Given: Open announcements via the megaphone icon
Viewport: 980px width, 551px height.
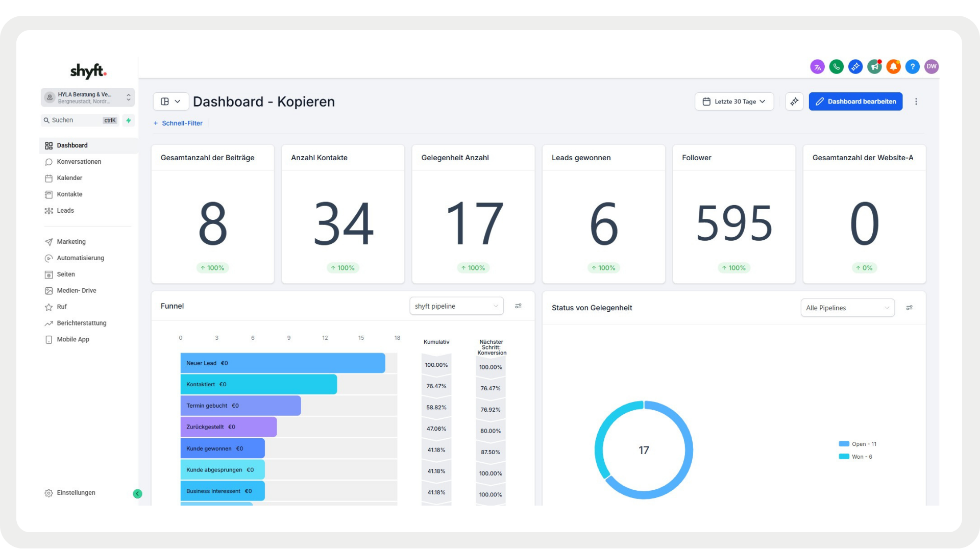Looking at the screenshot, I should 874,67.
